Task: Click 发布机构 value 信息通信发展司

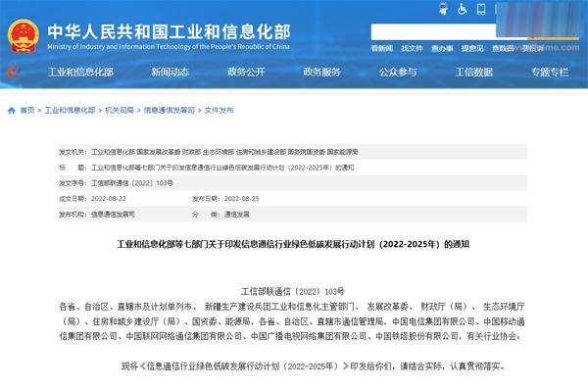Action: click(x=113, y=215)
